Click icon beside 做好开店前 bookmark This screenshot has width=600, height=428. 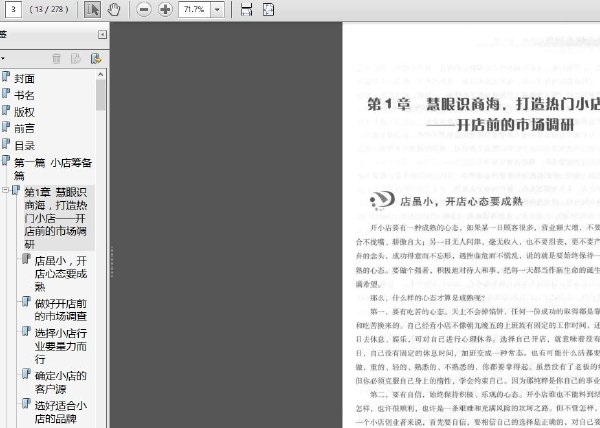tap(26, 302)
